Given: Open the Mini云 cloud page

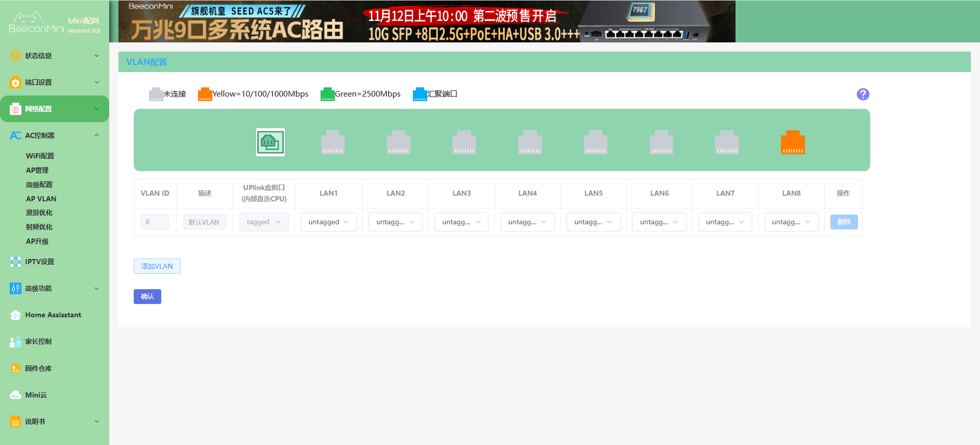Looking at the screenshot, I should tap(36, 395).
